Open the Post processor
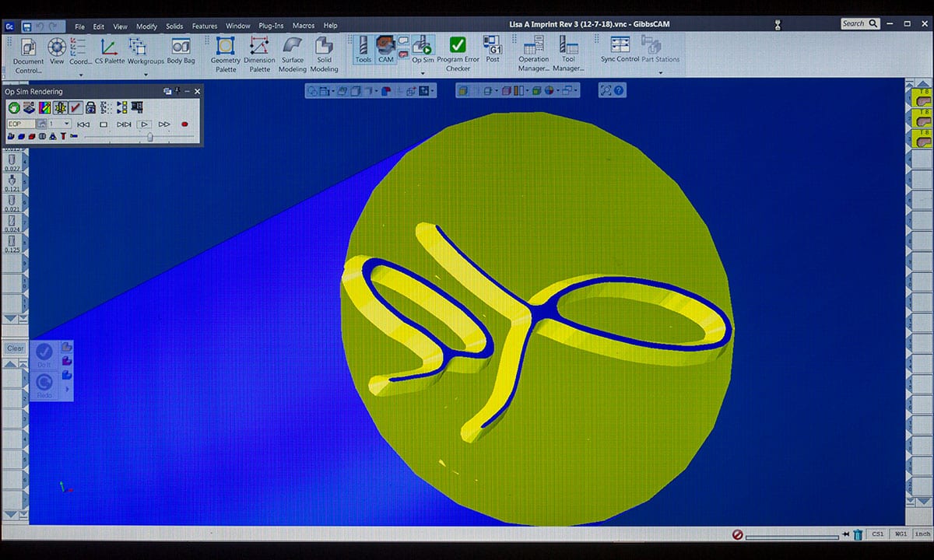 point(493,51)
